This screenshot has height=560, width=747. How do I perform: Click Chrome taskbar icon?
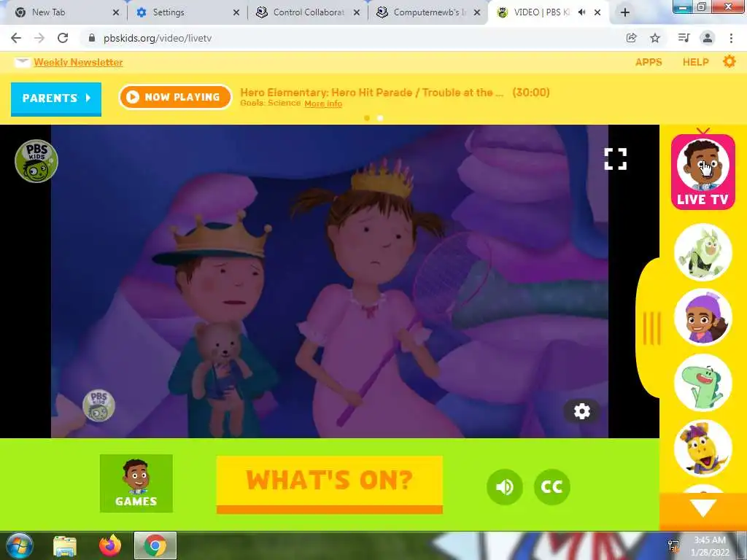click(x=155, y=545)
